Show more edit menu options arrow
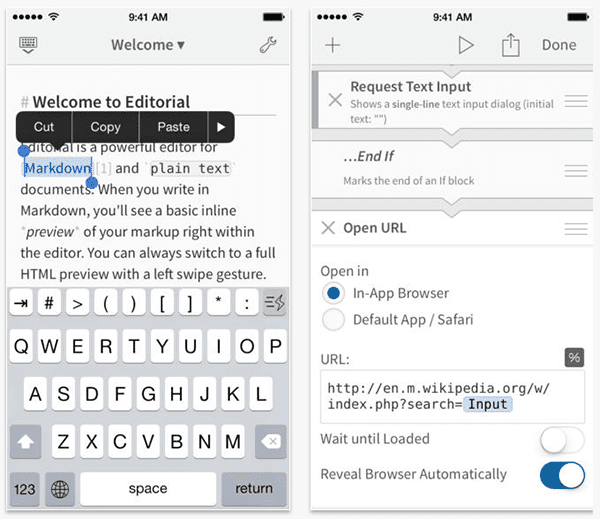The image size is (600, 519). click(221, 127)
